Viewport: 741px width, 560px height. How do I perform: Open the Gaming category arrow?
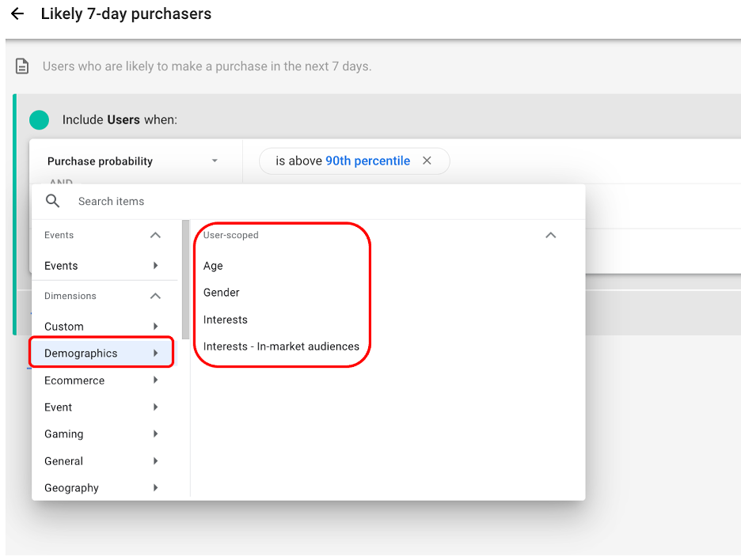coord(155,434)
